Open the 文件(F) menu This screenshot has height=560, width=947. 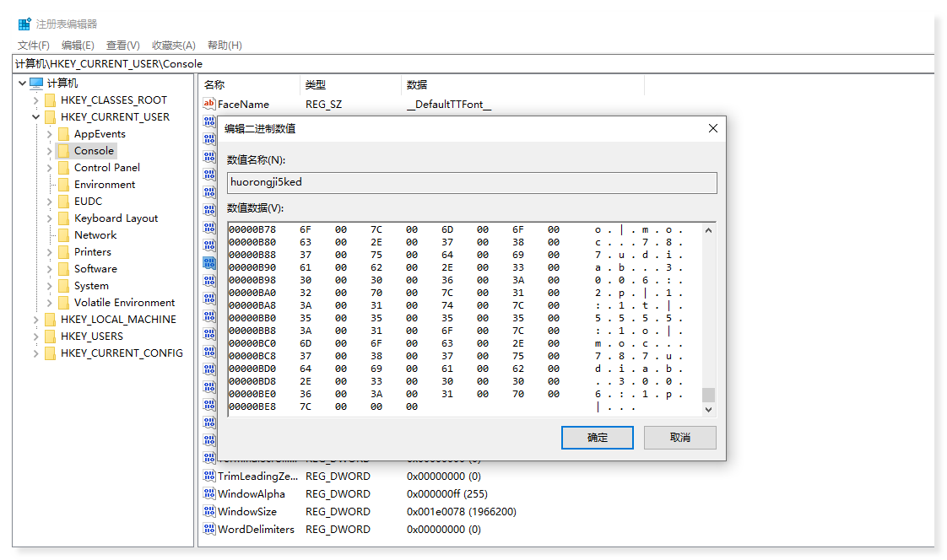[x=34, y=45]
